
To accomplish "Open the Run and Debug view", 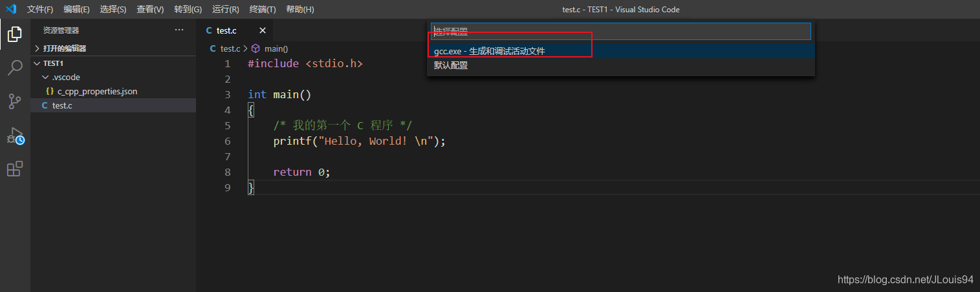I will [x=15, y=136].
